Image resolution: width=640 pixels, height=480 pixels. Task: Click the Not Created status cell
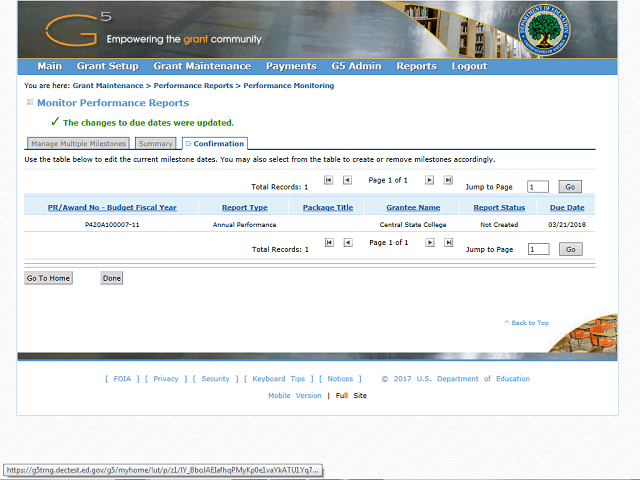coord(499,225)
